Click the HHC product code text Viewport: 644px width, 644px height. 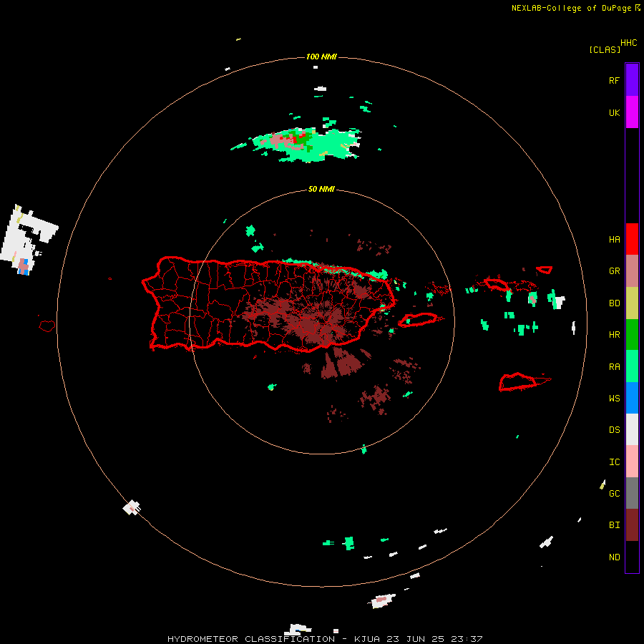point(629,43)
